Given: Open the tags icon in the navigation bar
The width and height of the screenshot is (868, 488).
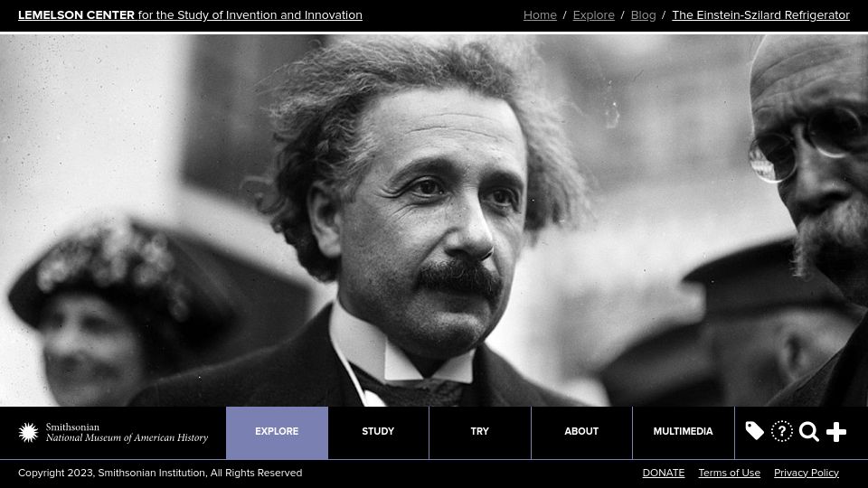Looking at the screenshot, I should pos(754,432).
